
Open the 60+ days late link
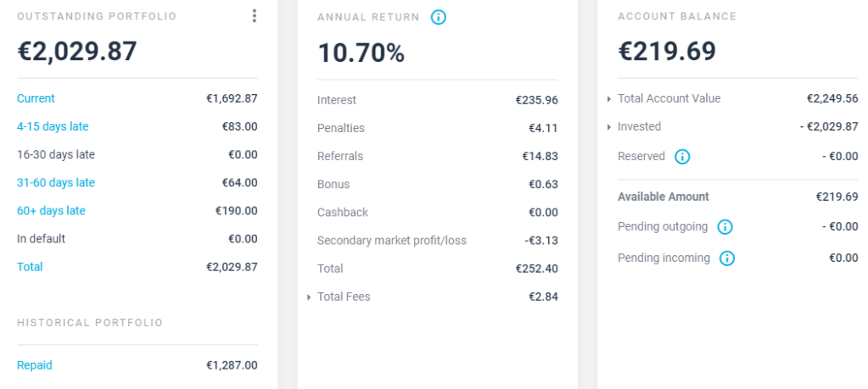pyautogui.click(x=51, y=210)
